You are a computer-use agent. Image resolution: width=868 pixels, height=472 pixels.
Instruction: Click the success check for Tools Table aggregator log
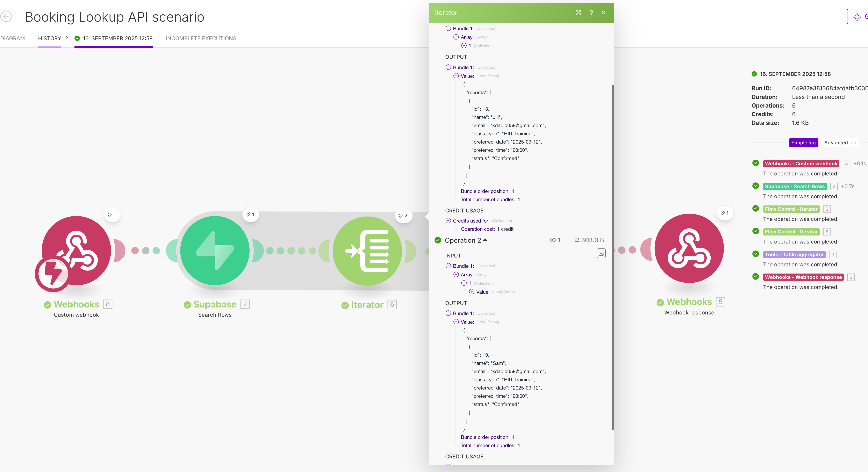click(756, 254)
